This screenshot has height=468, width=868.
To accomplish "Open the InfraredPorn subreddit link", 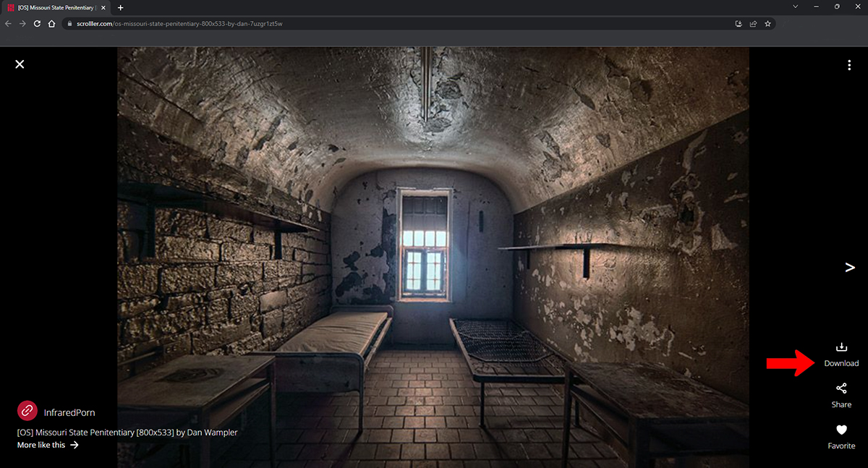I will click(69, 411).
